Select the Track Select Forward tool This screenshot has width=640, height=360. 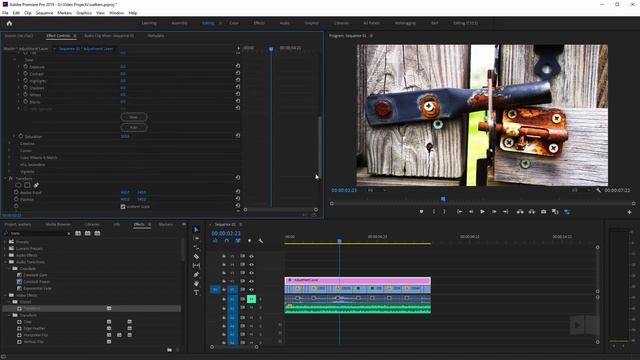[196, 239]
